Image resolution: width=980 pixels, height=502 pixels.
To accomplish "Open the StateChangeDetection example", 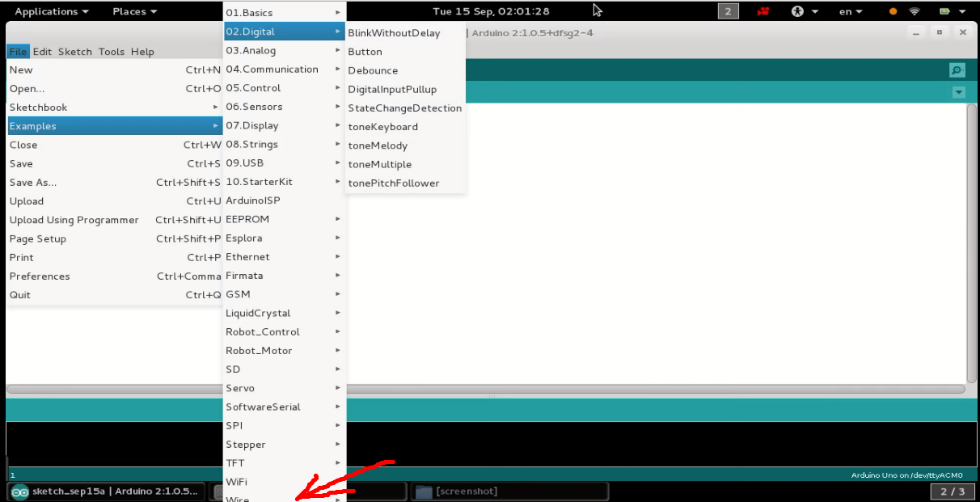I will tap(406, 108).
